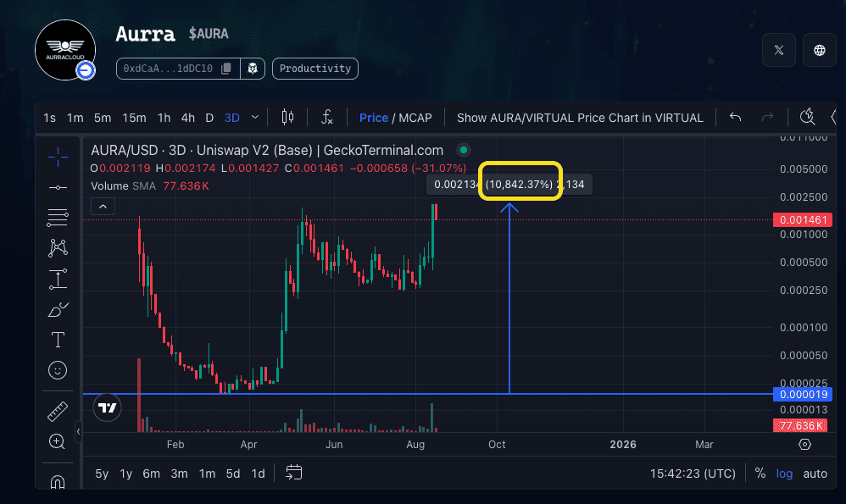Open the indicators fx menu
Screen dimensions: 846x504
coord(326,118)
